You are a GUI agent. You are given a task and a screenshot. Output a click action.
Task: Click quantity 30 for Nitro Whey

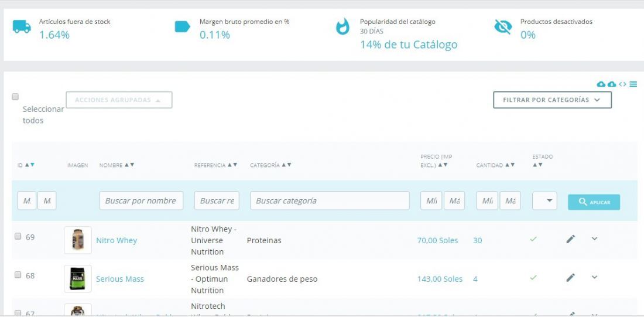tap(477, 240)
